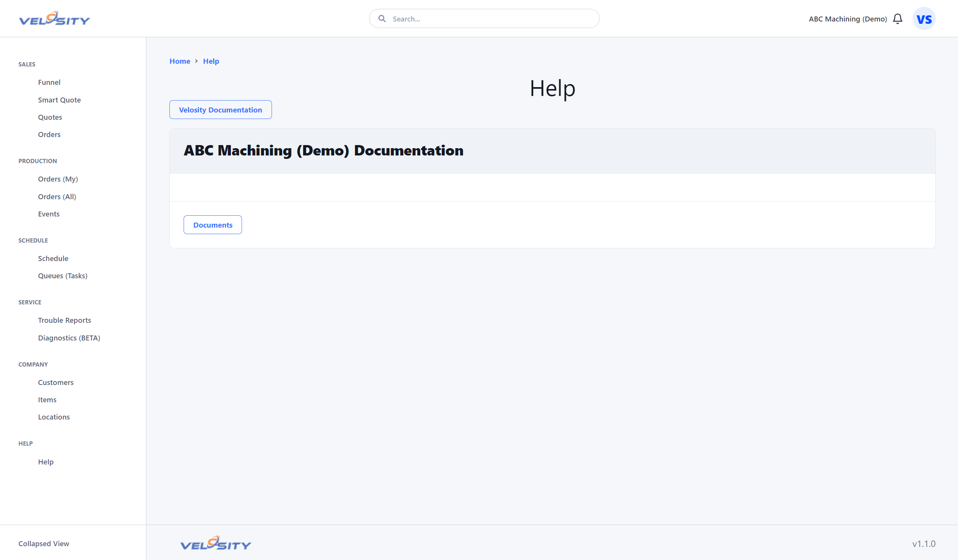Viewport: 958px width, 560px height.
Task: Click the SALES section heading
Action: (x=27, y=64)
